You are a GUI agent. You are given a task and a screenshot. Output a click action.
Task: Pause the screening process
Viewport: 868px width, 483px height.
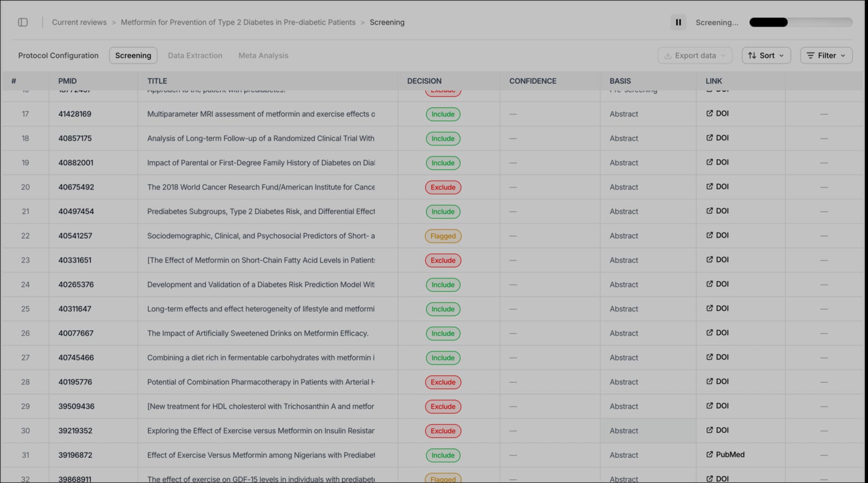pos(678,22)
